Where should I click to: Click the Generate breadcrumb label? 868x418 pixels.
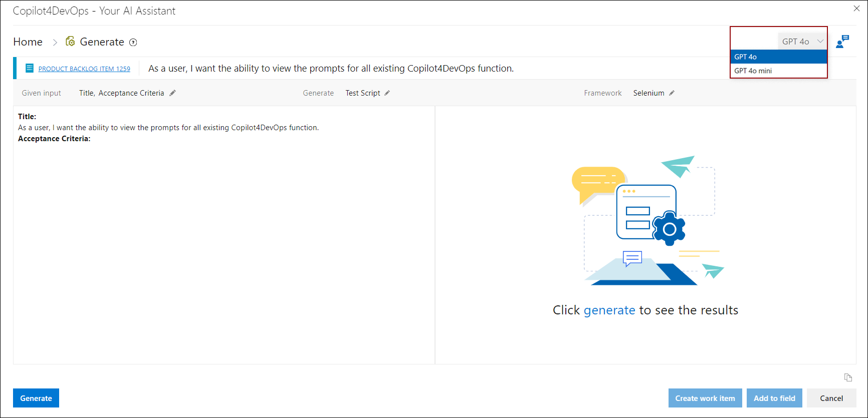(102, 42)
